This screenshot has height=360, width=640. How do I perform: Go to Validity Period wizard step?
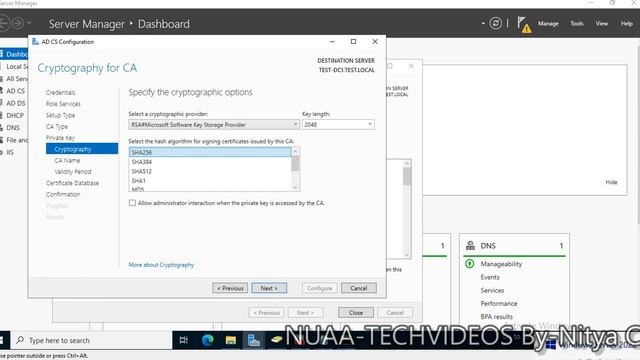click(x=73, y=171)
